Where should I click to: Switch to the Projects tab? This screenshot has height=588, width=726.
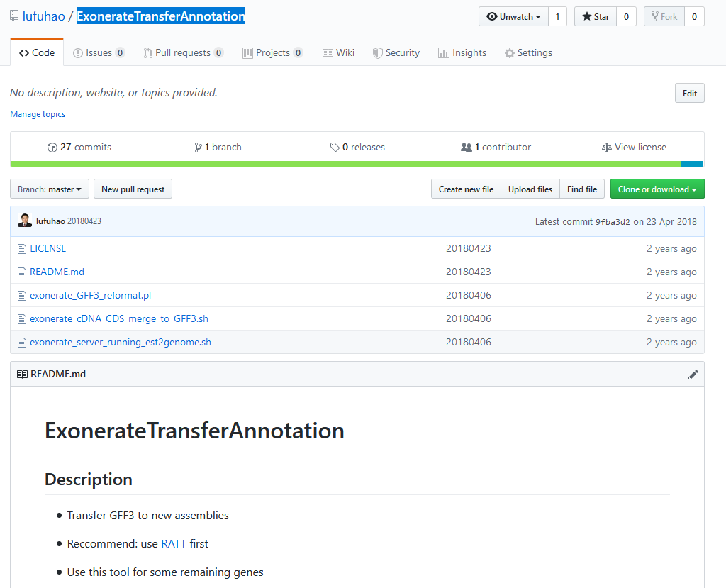(273, 52)
